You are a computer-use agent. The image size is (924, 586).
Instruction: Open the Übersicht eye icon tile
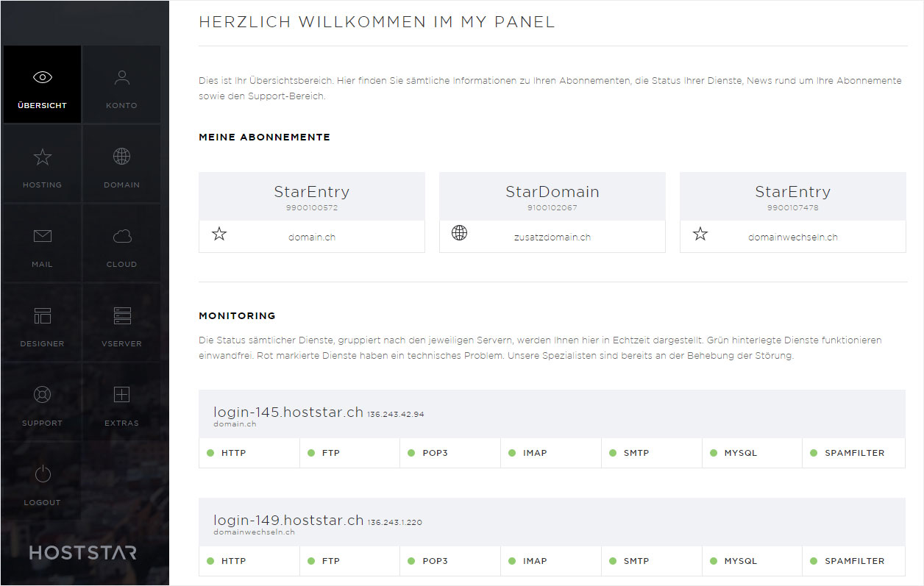point(42,85)
